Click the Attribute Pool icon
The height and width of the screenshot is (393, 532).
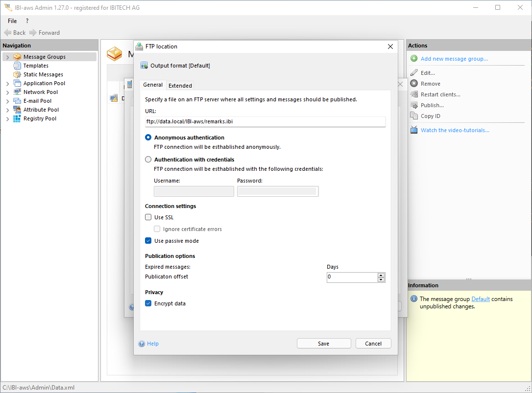pyautogui.click(x=17, y=110)
